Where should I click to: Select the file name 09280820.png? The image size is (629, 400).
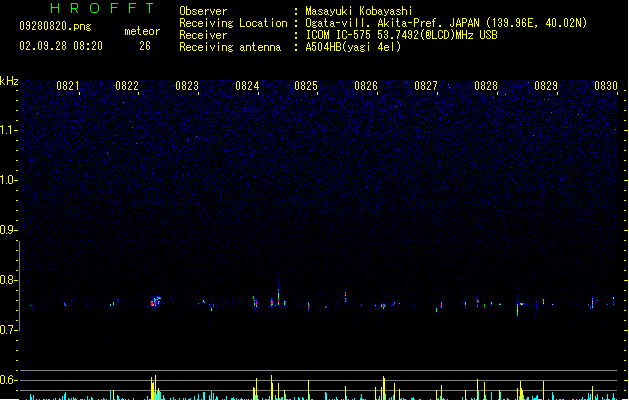click(x=55, y=26)
